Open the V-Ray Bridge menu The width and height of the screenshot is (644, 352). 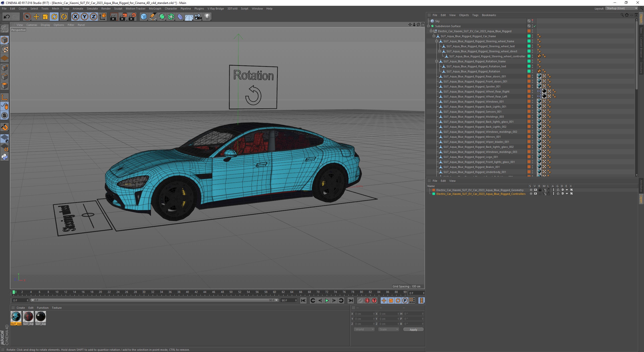pos(216,9)
